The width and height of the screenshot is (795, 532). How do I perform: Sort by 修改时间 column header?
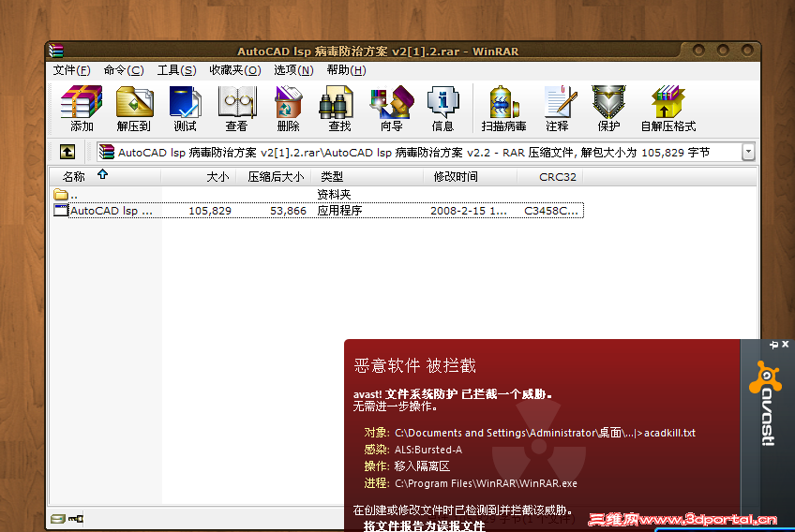tap(471, 176)
